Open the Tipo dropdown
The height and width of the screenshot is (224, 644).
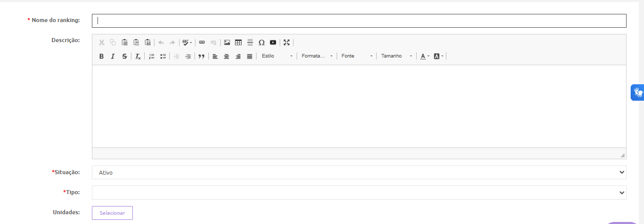pos(359,193)
